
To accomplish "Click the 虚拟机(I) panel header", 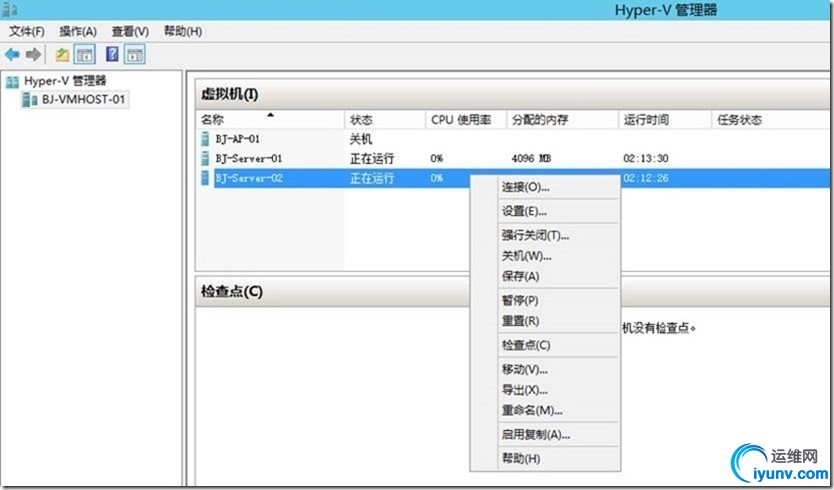I will (x=512, y=95).
